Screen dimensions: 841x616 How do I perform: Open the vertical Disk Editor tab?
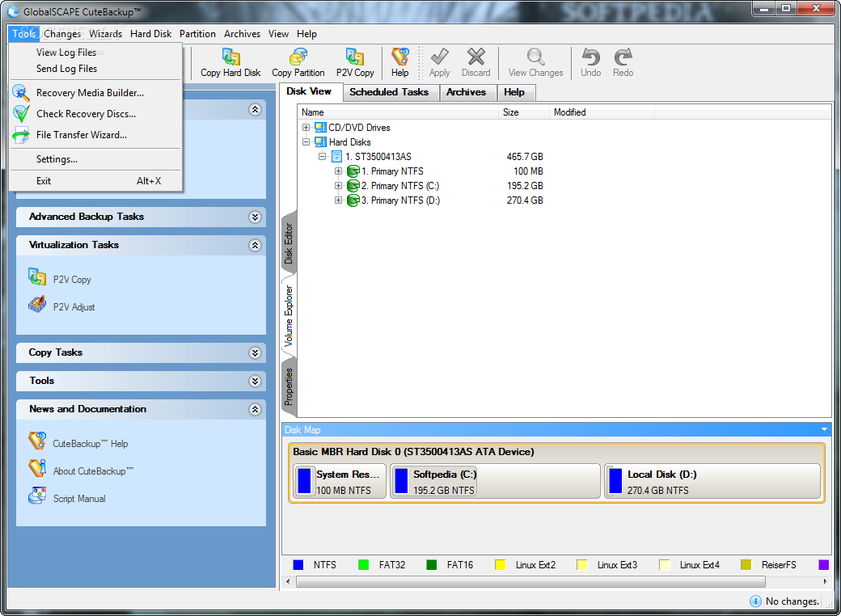tap(289, 243)
